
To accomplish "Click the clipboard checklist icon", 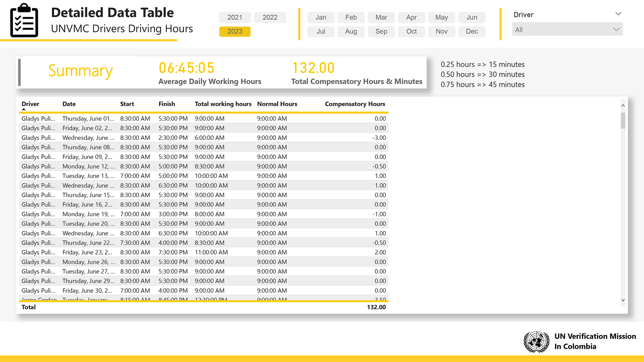I will click(24, 20).
